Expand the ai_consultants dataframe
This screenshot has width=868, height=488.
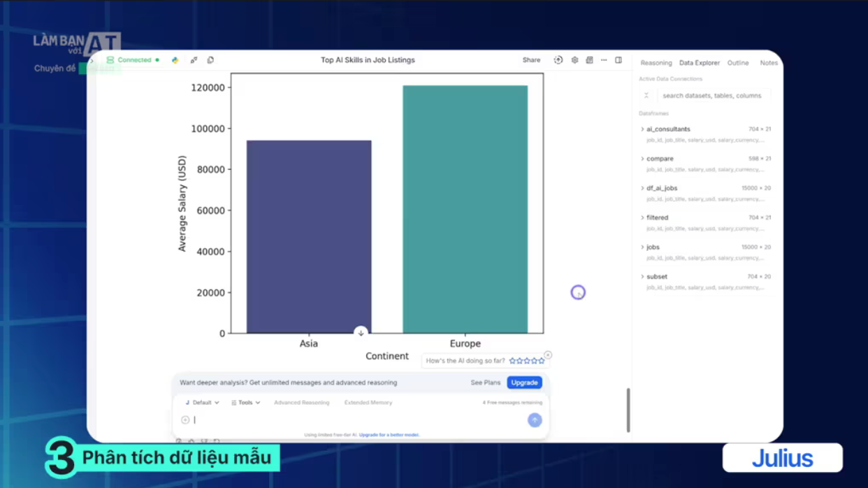(667, 129)
